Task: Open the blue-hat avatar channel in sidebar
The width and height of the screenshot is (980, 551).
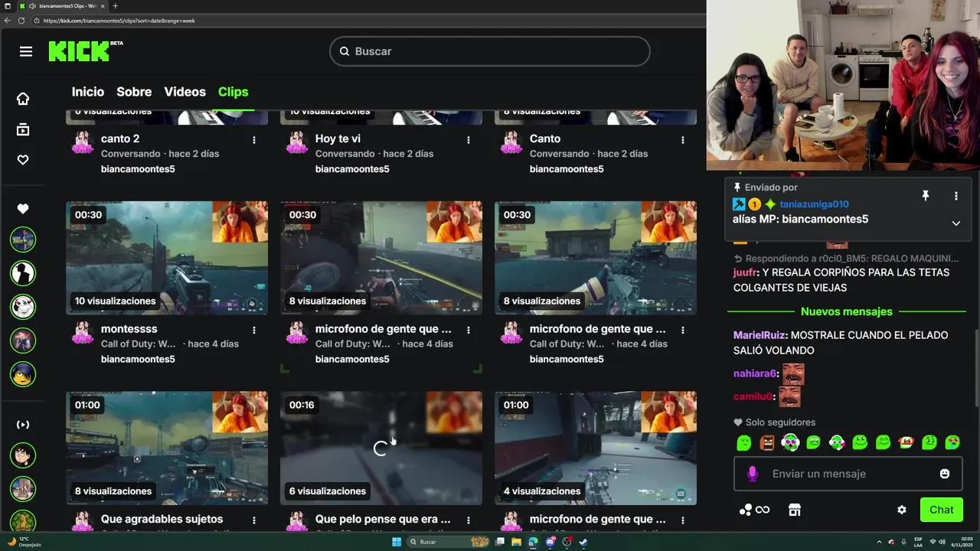Action: point(23,374)
